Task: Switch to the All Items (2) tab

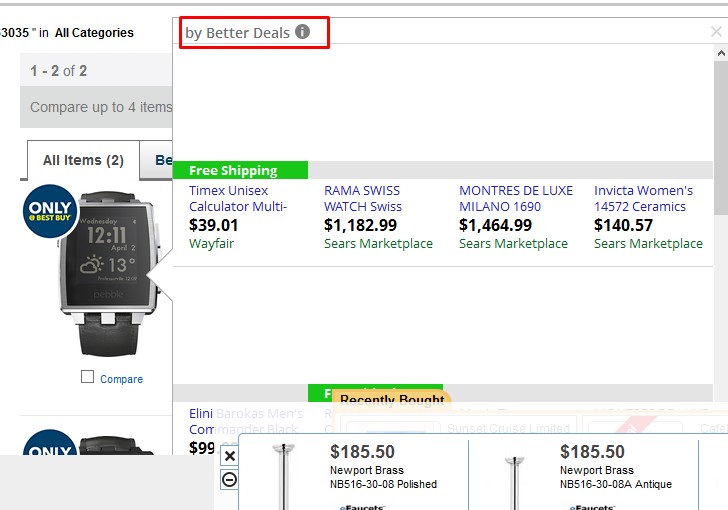Action: (x=83, y=160)
